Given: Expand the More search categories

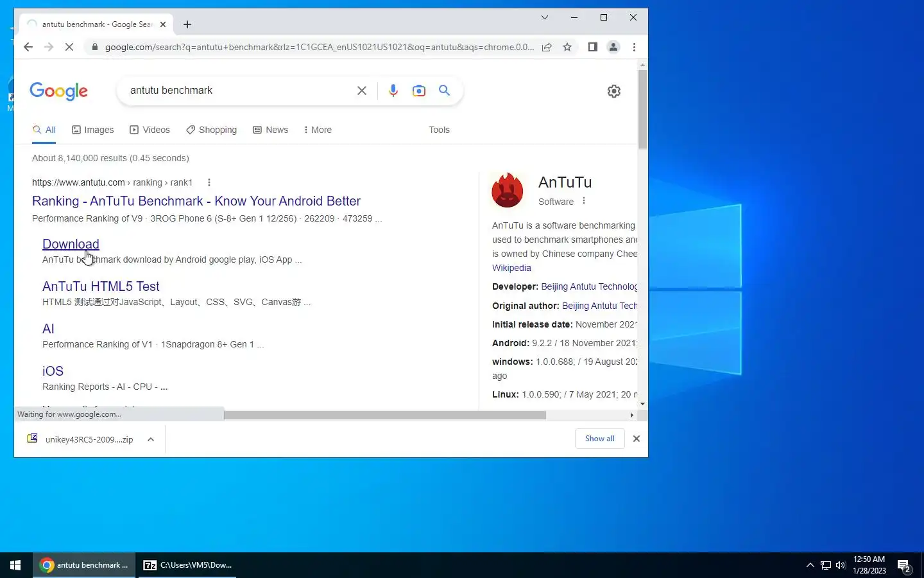Looking at the screenshot, I should coord(318,130).
